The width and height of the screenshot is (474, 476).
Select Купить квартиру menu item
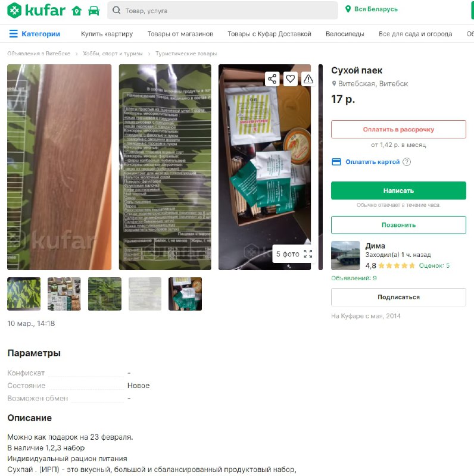tap(107, 34)
